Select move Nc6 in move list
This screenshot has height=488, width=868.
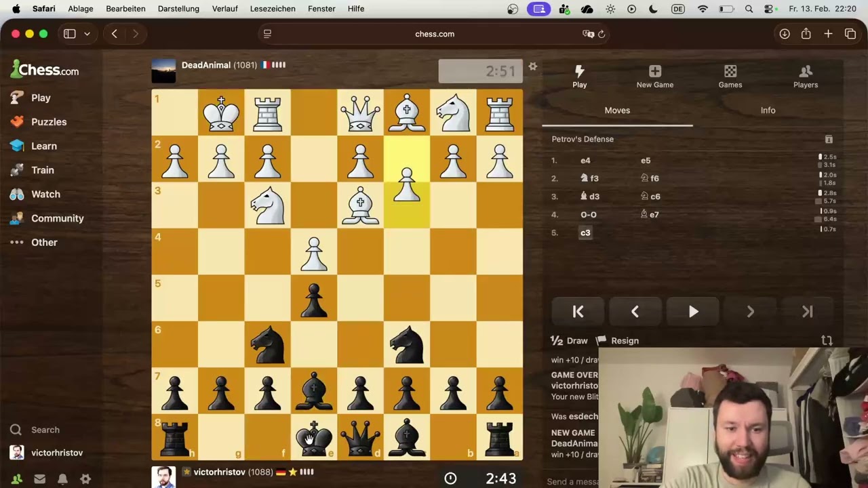(650, 197)
